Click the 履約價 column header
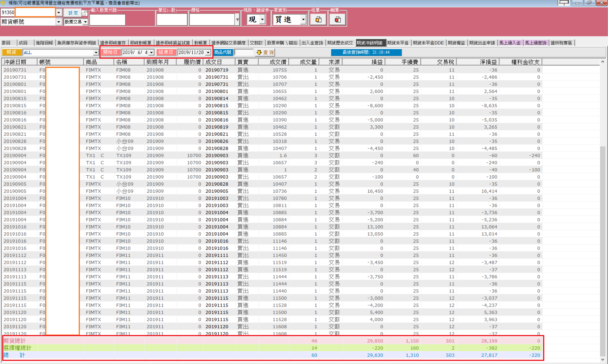Screen dimensions: 608x364 coord(190,62)
